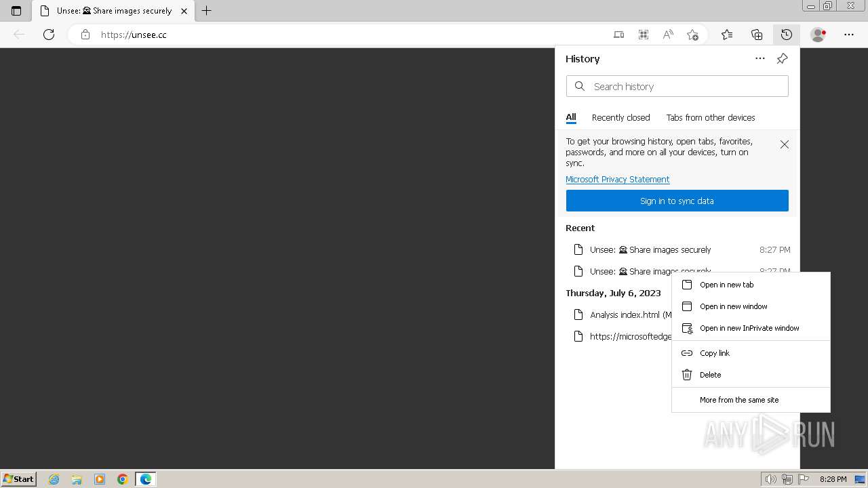Open Action Center flag icon

[804, 479]
